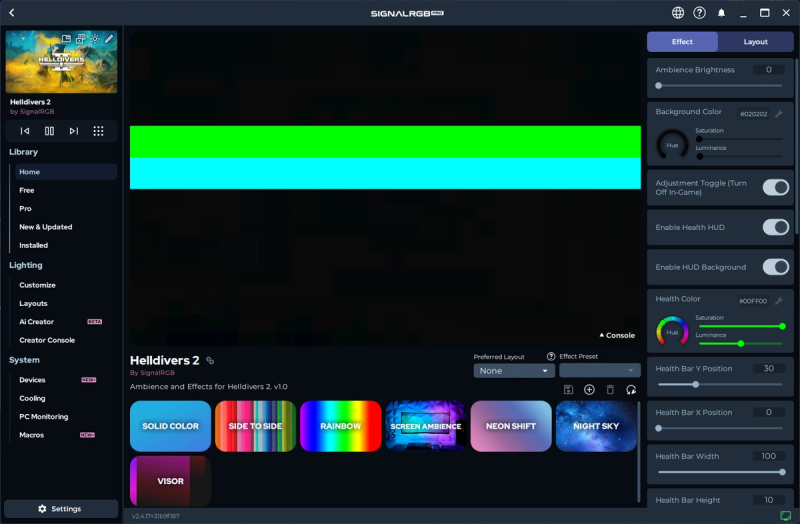
Task: Click Background Color hue wheel
Action: (x=672, y=145)
